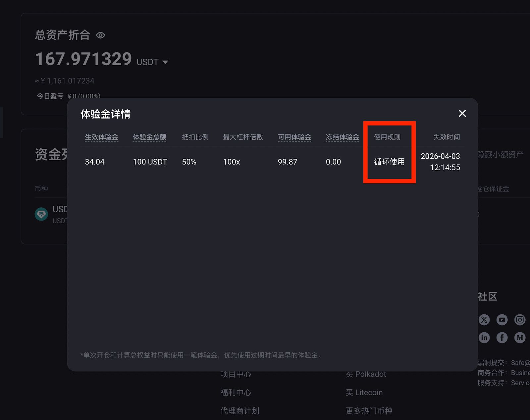Open the X (Twitter) social icon
The height and width of the screenshot is (420, 530).
(484, 320)
